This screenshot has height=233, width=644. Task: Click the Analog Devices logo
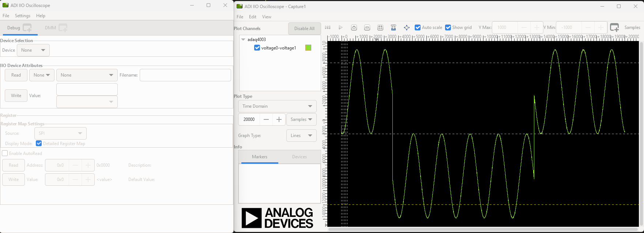point(277,218)
